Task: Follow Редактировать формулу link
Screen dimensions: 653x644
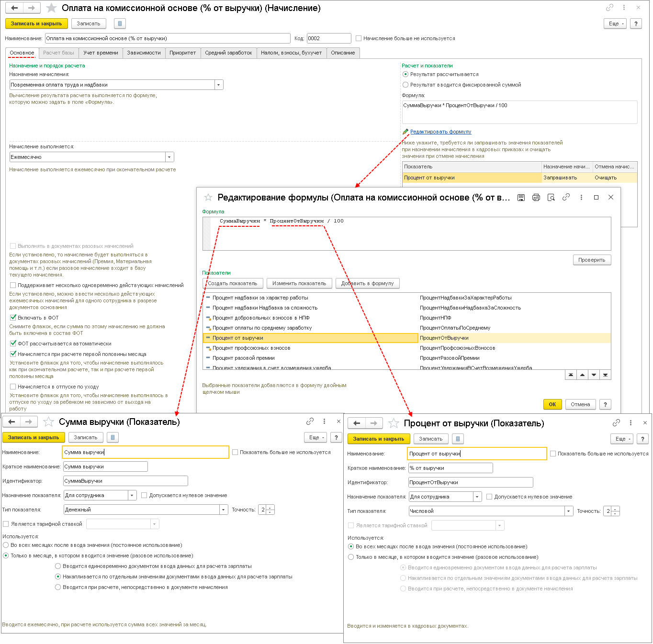Action: click(440, 132)
